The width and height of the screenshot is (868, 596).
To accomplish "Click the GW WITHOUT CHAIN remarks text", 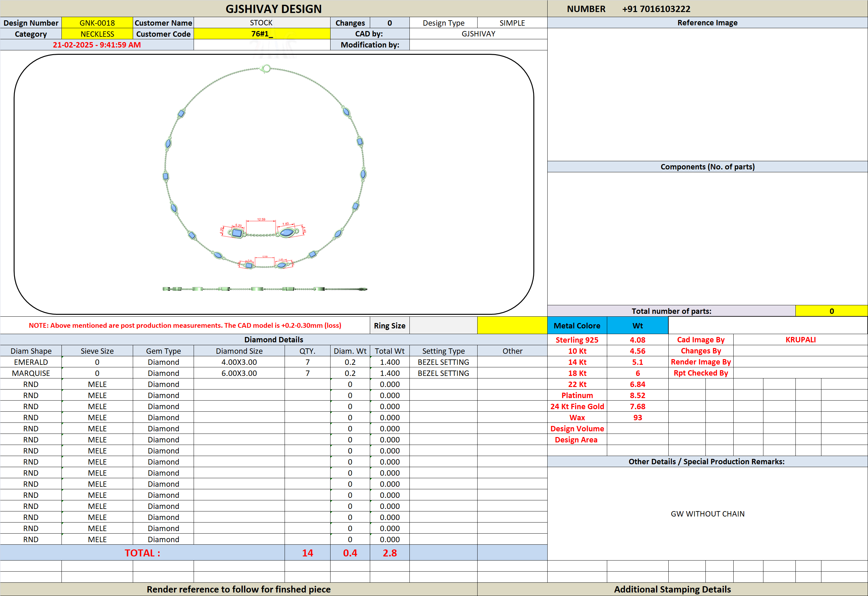I will pos(707,514).
